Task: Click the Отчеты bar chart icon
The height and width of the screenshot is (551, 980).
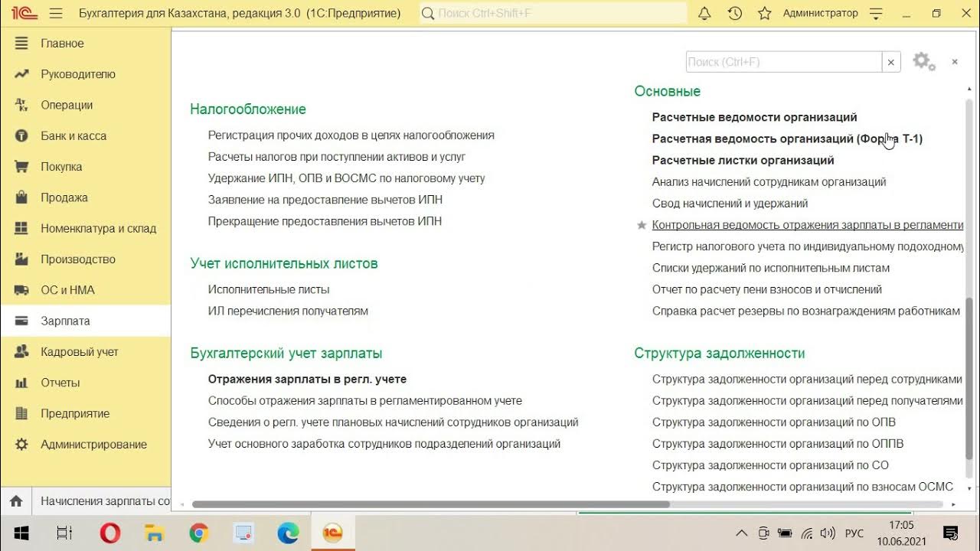Action: point(21,383)
